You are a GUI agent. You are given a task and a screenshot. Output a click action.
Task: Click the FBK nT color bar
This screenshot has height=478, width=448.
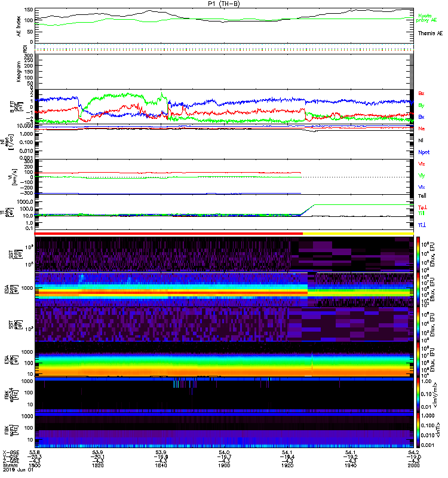pyautogui.click(x=418, y=430)
